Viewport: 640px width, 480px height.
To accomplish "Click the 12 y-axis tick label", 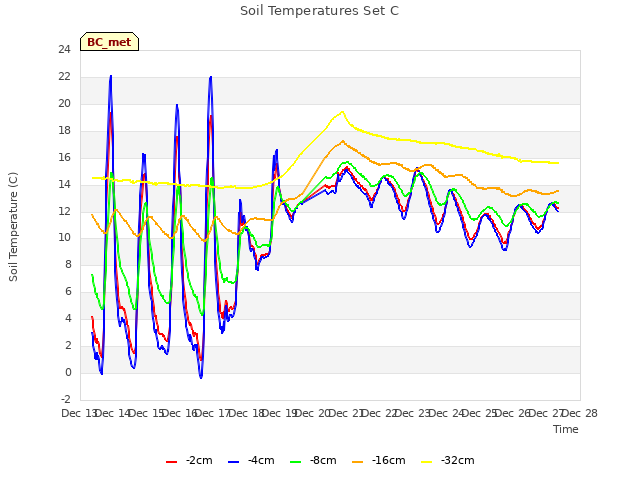I will [64, 211].
